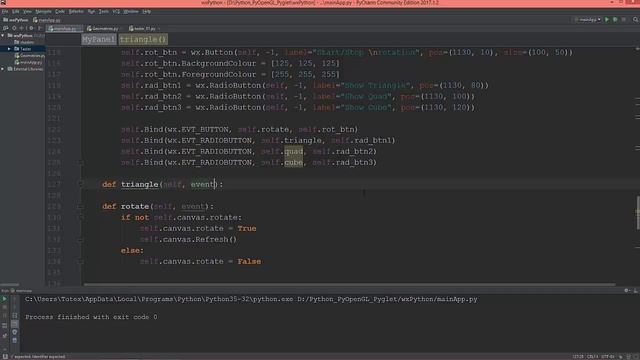The image size is (640, 360).
Task: Open the File menu
Action: click(4, 11)
